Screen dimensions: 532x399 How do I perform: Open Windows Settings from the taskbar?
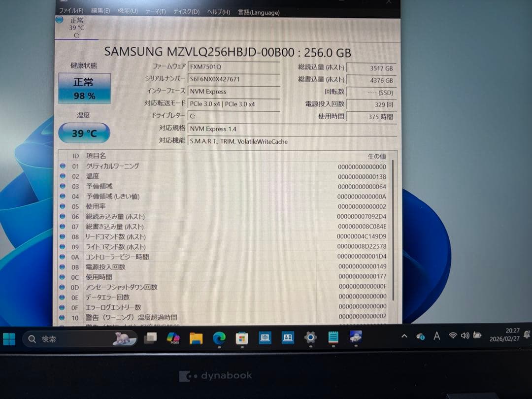pyautogui.click(x=311, y=338)
